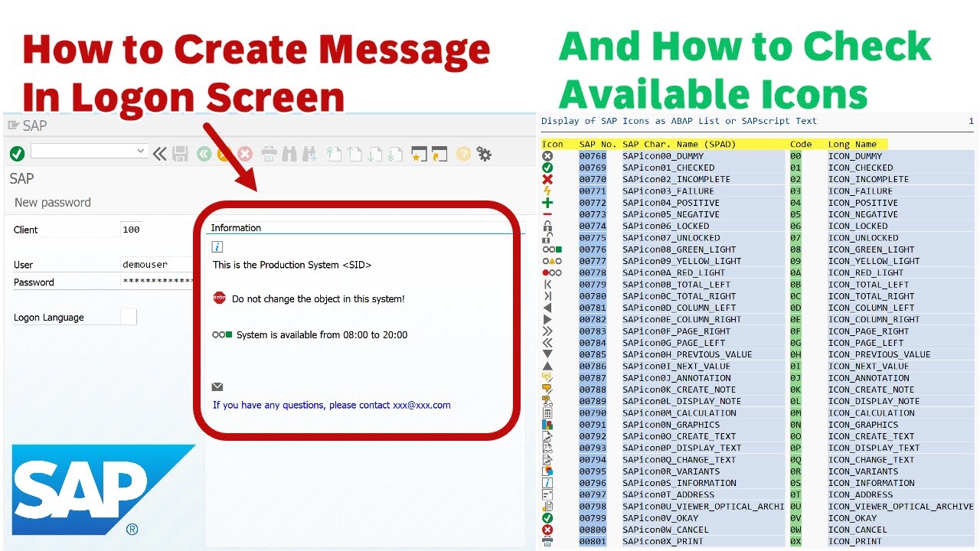
Task: Click 'ICON_CREATE_NOTE' long name entry
Action: 871,390
